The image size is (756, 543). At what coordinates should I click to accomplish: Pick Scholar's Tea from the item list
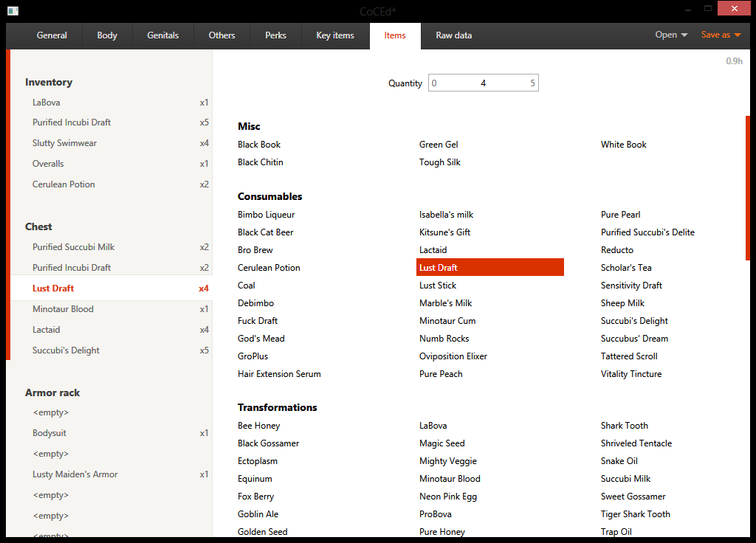pos(626,268)
